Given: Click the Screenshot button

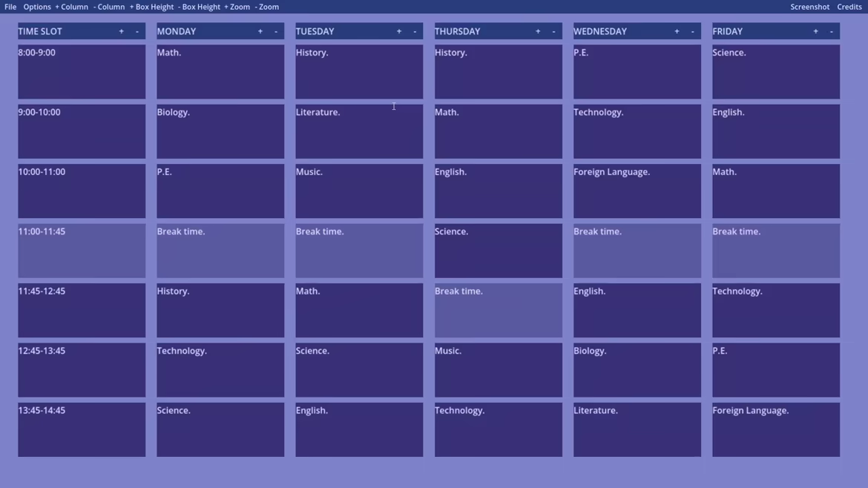Looking at the screenshot, I should coord(810,7).
